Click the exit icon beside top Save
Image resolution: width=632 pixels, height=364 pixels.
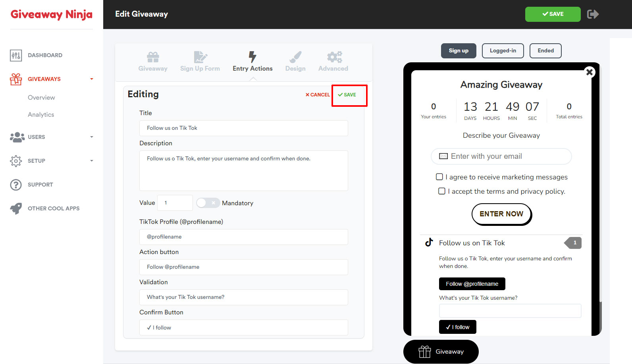(593, 14)
